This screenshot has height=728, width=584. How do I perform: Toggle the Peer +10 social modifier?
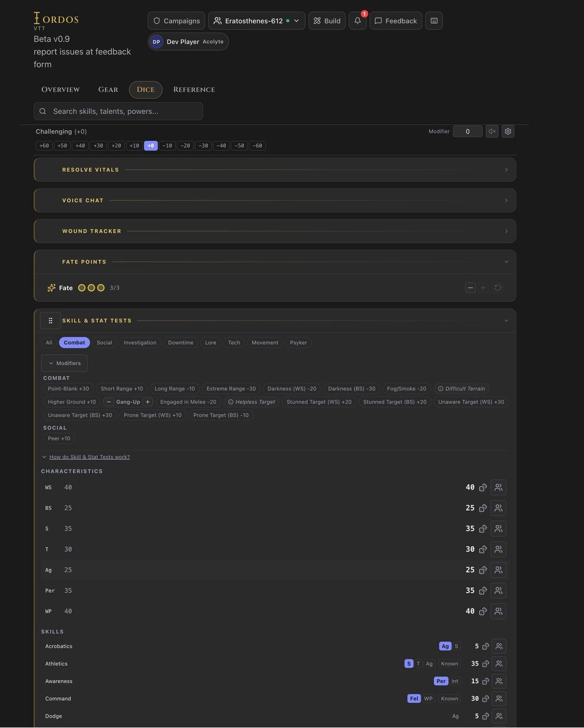coord(59,439)
